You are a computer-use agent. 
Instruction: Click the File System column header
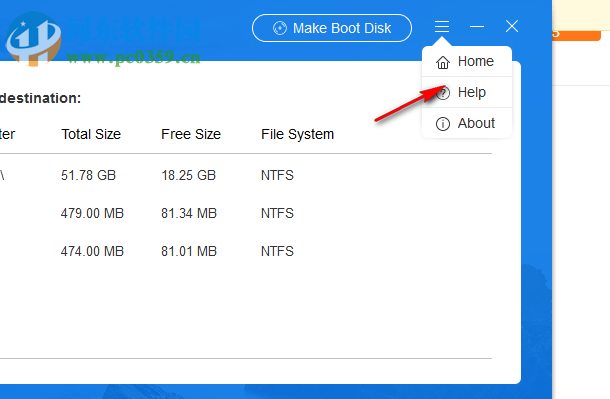pyautogui.click(x=297, y=135)
